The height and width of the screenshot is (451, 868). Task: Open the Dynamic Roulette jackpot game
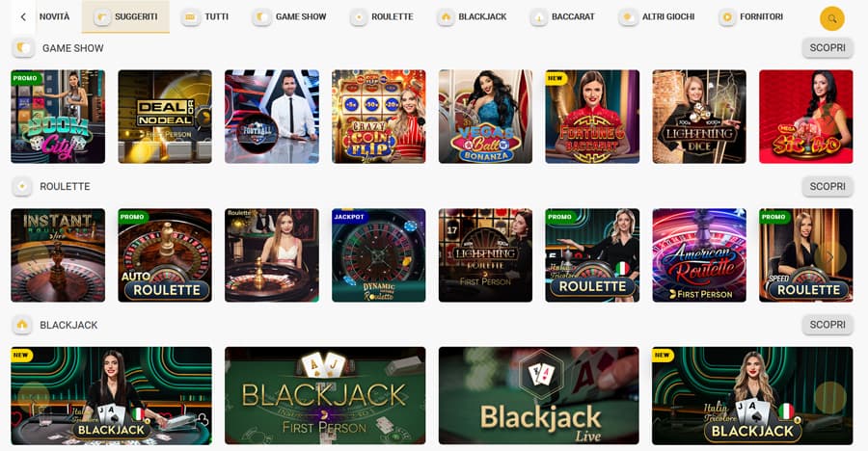point(379,255)
